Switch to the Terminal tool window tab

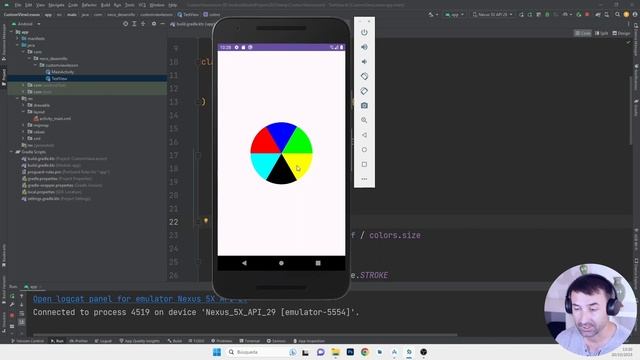[249, 341]
